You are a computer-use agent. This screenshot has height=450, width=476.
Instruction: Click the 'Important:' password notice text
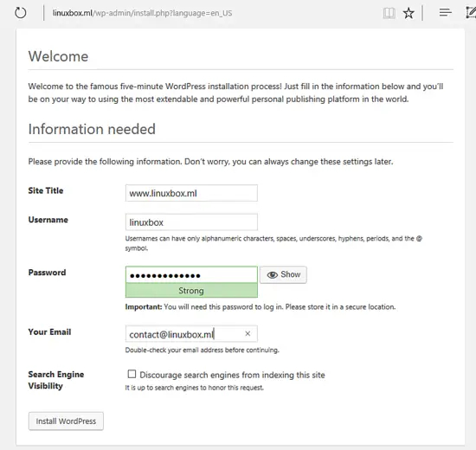[x=261, y=307]
